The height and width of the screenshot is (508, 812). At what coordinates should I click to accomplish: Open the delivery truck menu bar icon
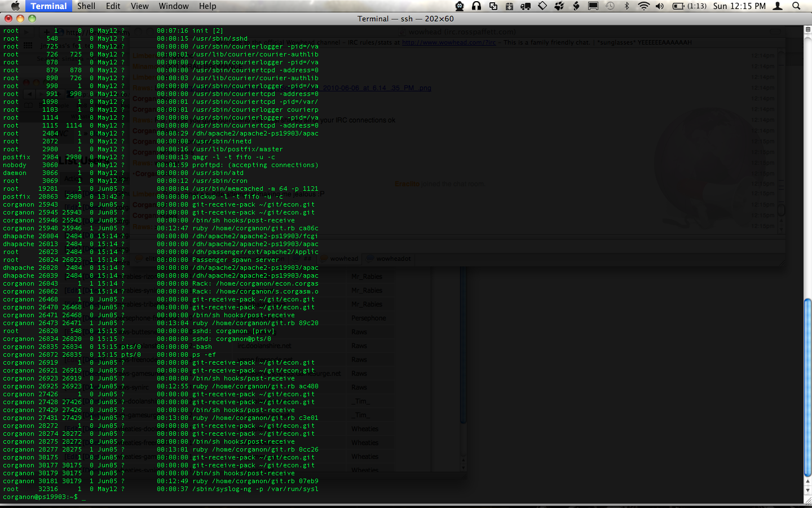pos(526,6)
